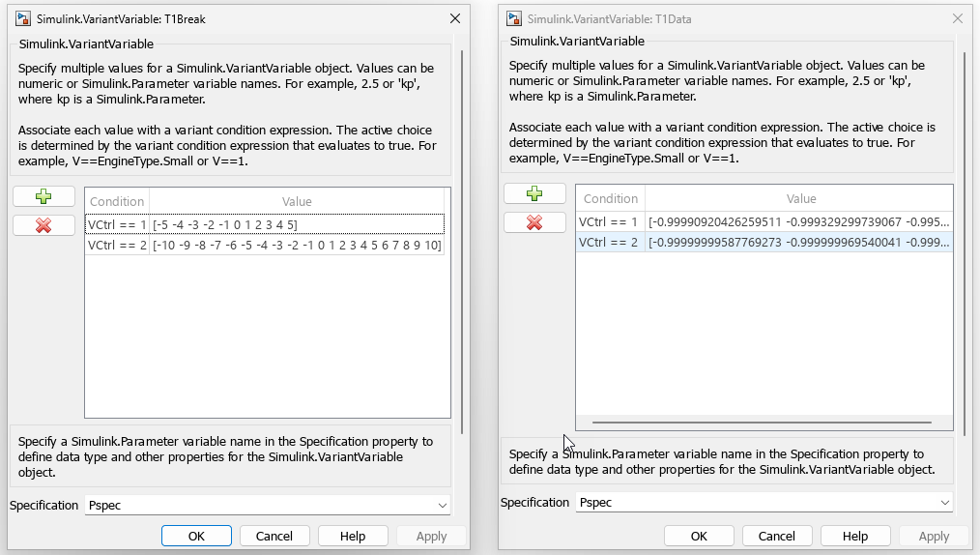Select the VCtrl == 2 condition in T1Break
The image size is (980, 555).
click(117, 245)
